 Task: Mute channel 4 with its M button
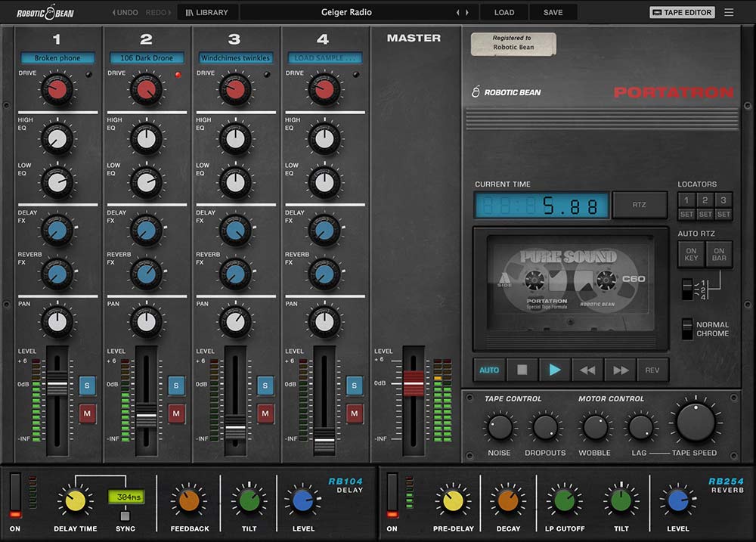point(355,414)
